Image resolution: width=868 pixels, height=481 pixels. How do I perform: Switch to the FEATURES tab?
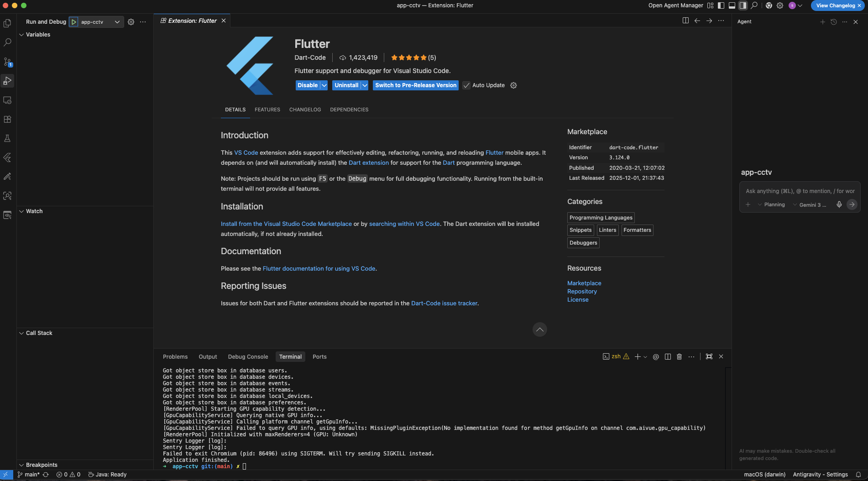pyautogui.click(x=267, y=110)
